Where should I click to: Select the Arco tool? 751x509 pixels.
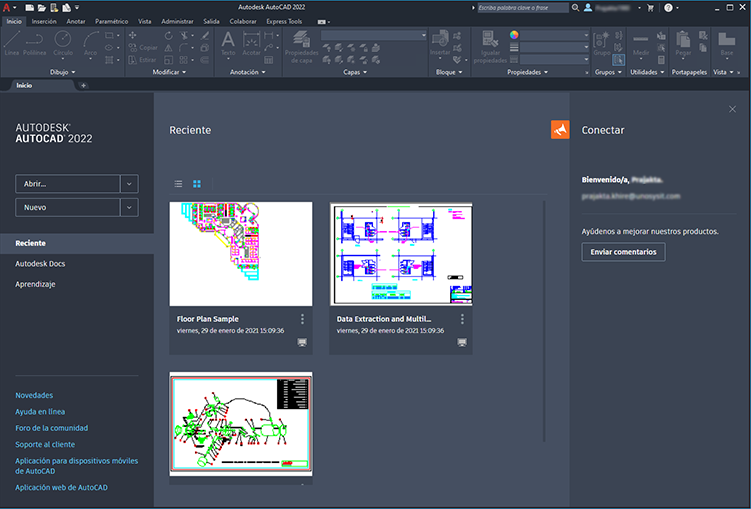point(90,44)
